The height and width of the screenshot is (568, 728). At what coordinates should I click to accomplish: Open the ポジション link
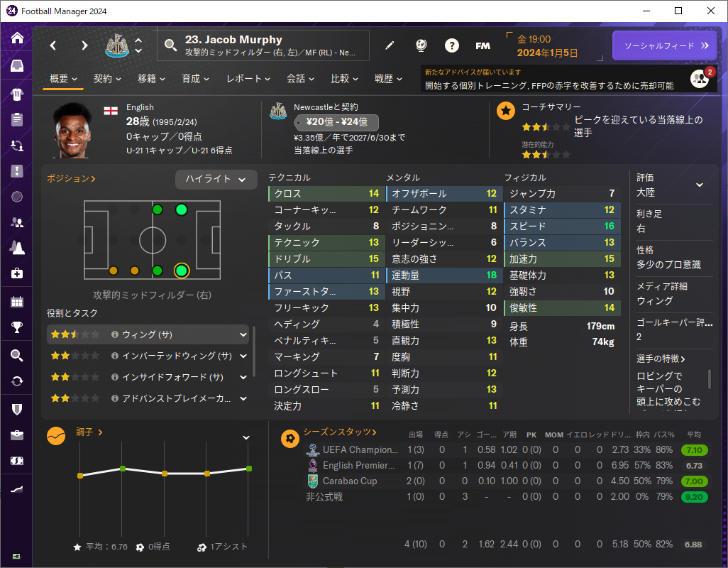point(71,178)
